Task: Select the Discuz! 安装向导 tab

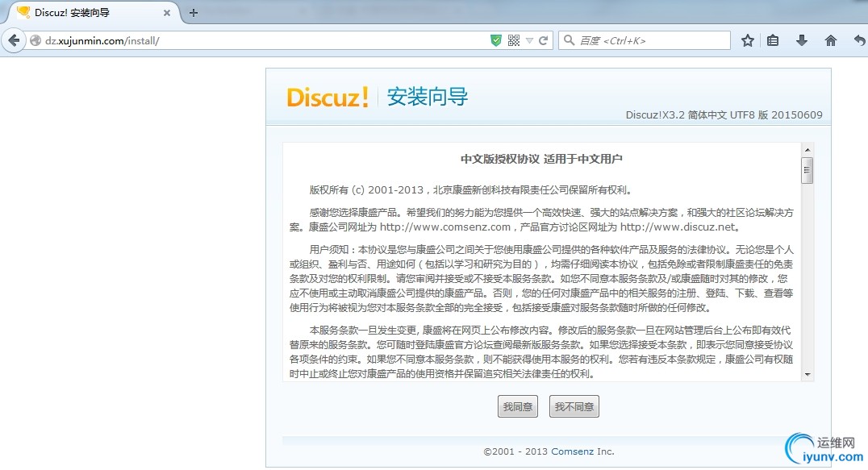Action: pos(91,12)
